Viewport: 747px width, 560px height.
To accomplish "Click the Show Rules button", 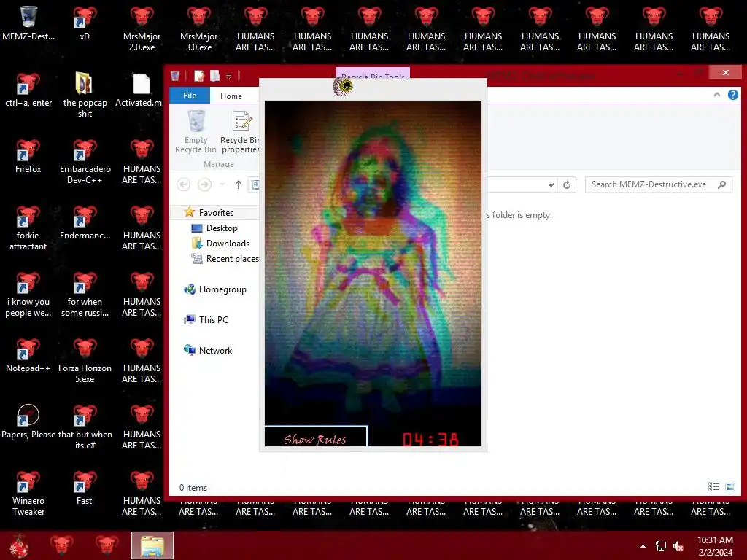I will 316,437.
